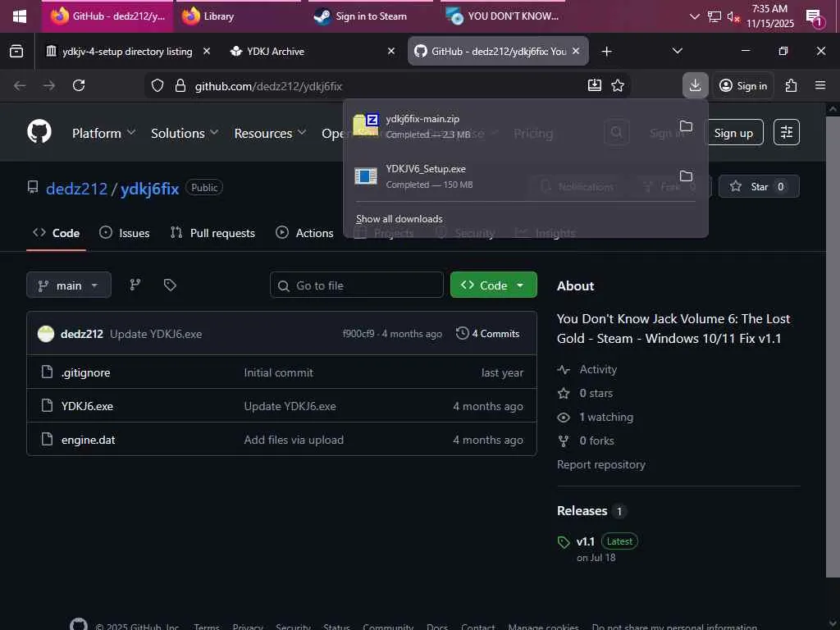Open a new browser tab
The width and height of the screenshot is (840, 630).
tap(606, 52)
